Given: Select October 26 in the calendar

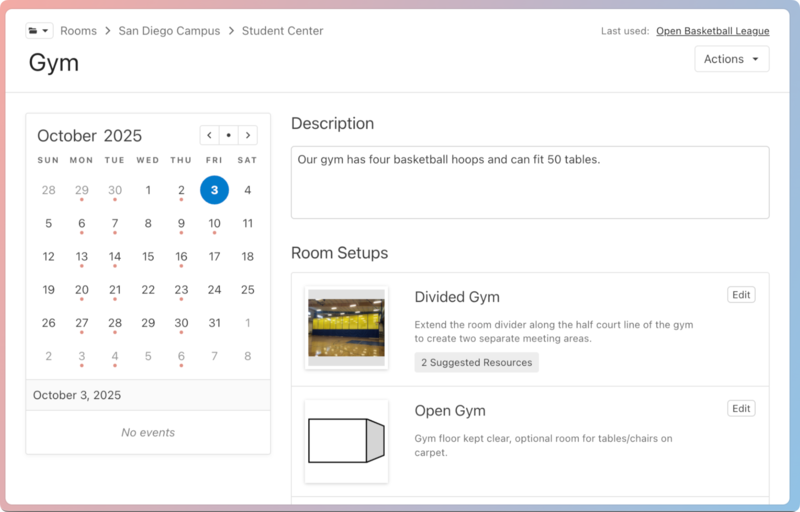Looking at the screenshot, I should (48, 323).
